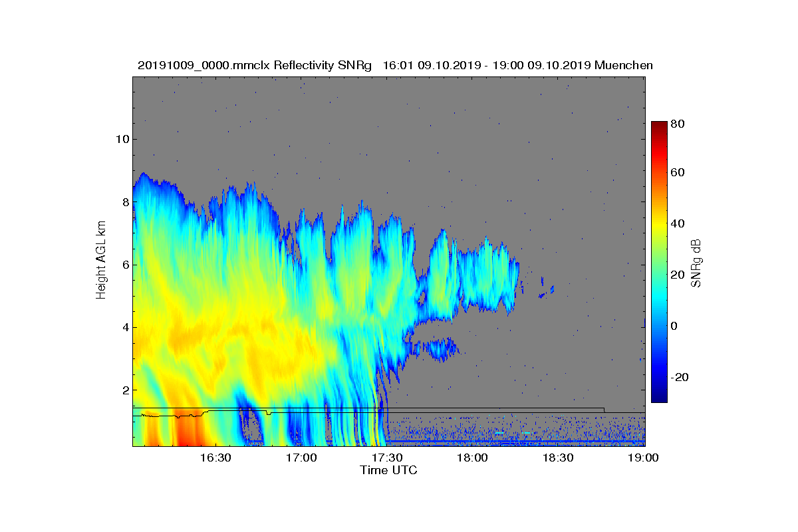Click the 17:30 time tick label
Screen dimensions: 798x532
pyautogui.click(x=386, y=458)
